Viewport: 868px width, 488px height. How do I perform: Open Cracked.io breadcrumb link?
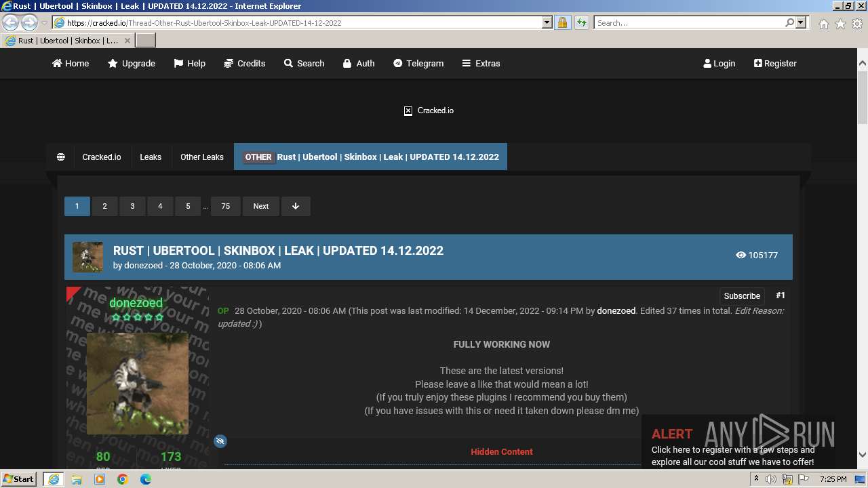click(102, 157)
